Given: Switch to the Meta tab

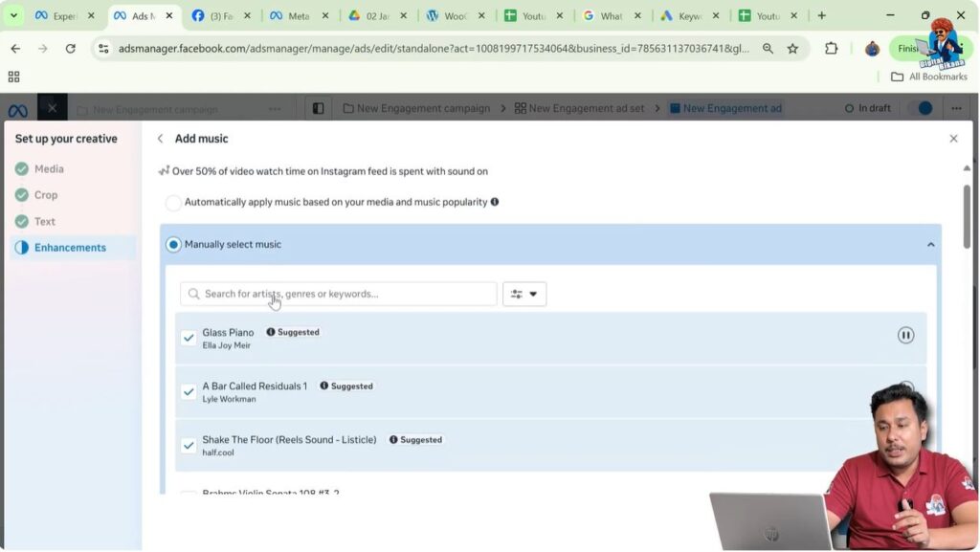Looking at the screenshot, I should tap(299, 16).
